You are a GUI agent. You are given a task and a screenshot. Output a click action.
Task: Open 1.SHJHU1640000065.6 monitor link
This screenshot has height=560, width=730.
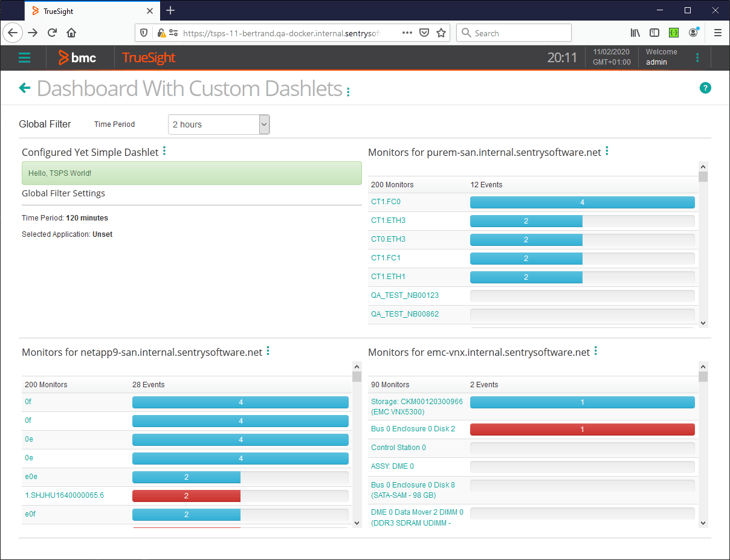[64, 495]
